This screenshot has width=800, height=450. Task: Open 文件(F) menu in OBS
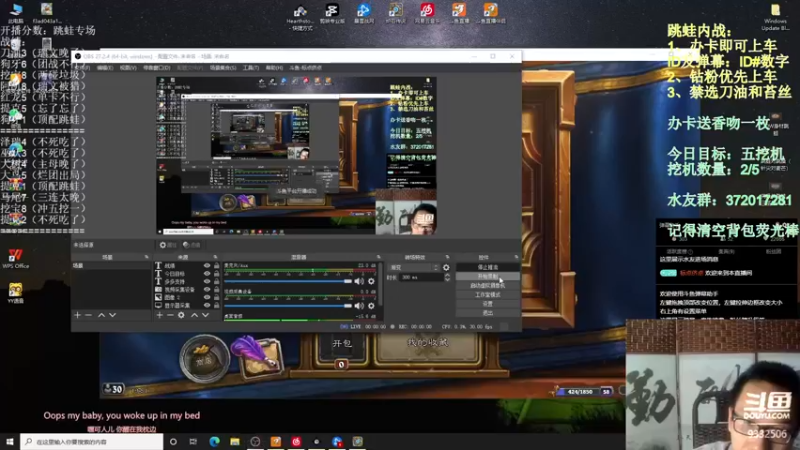(x=82, y=68)
